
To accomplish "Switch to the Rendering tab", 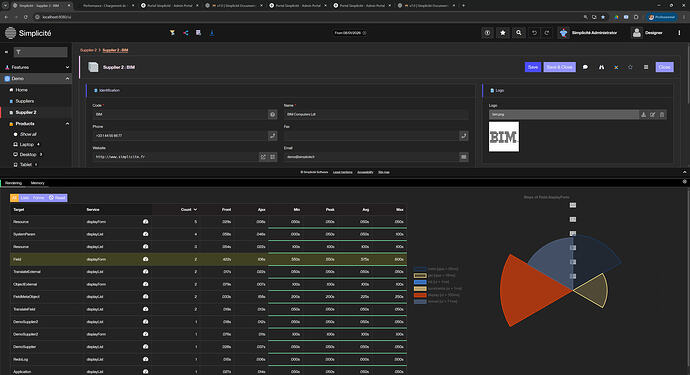I will click(13, 183).
